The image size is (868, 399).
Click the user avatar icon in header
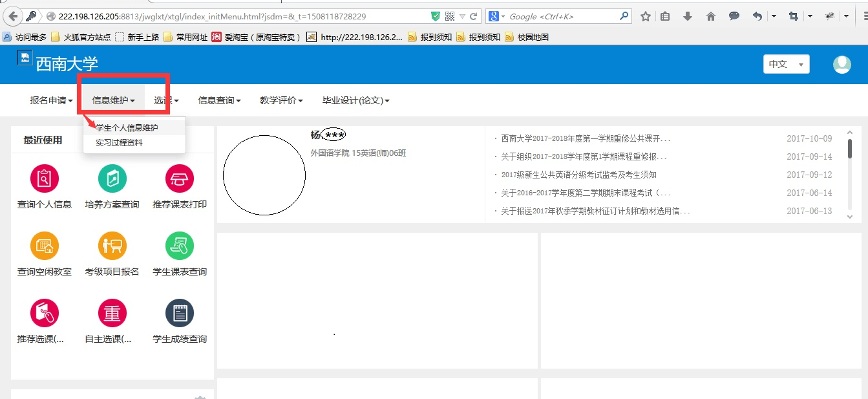pos(842,64)
